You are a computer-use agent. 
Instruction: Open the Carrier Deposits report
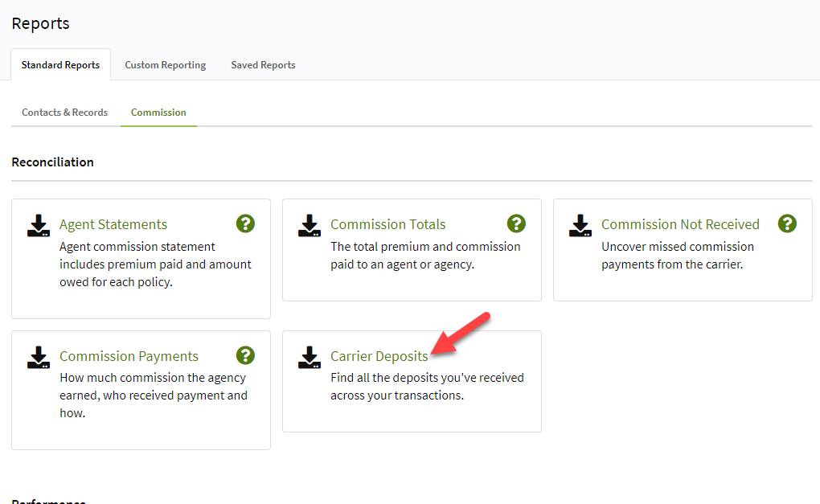[379, 355]
